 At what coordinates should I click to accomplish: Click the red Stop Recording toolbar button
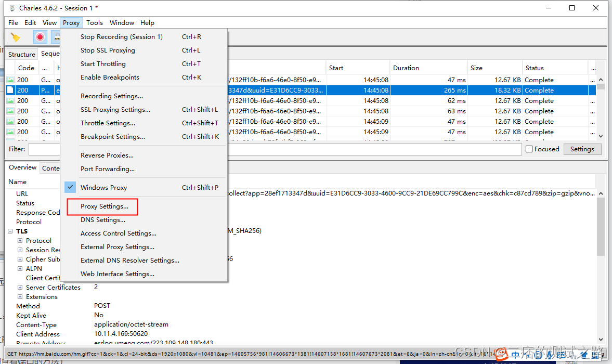pos(40,37)
